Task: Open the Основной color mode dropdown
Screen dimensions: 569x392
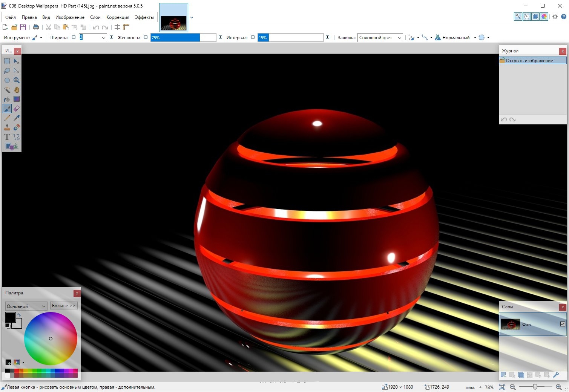Action: click(26, 306)
